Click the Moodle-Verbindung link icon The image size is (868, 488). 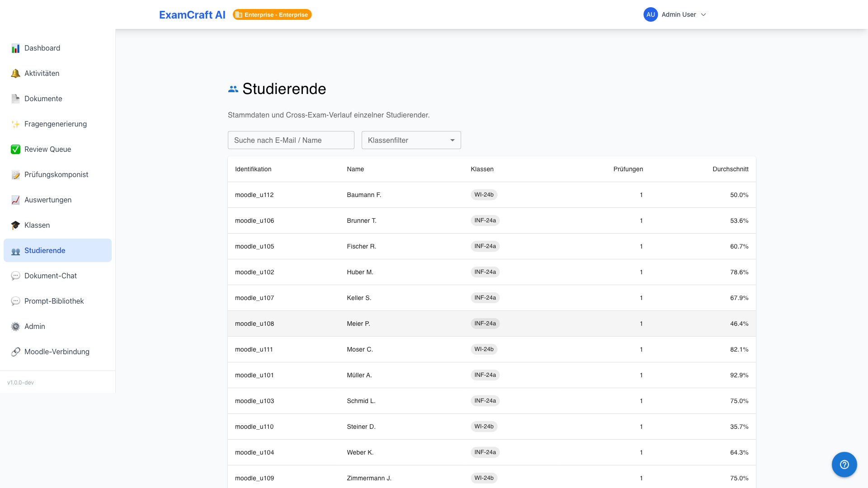pyautogui.click(x=15, y=352)
